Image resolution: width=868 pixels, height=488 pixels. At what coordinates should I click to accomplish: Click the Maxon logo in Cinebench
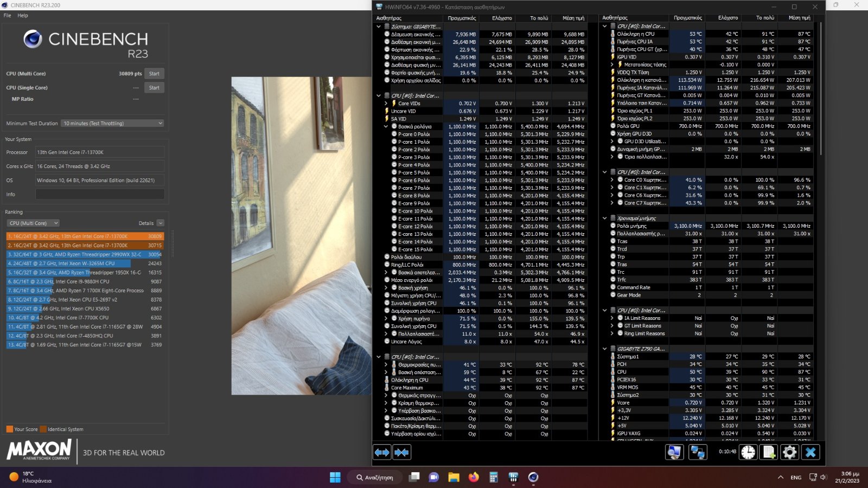pos(39,450)
